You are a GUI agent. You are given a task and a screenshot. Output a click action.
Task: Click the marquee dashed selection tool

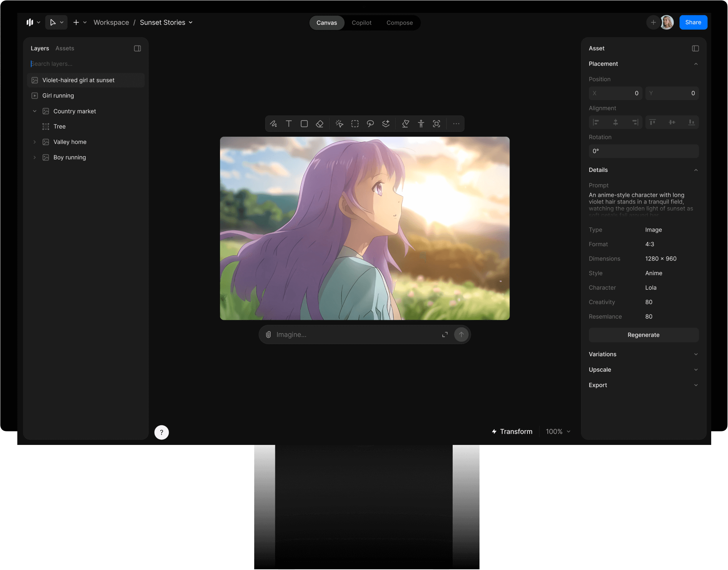355,124
